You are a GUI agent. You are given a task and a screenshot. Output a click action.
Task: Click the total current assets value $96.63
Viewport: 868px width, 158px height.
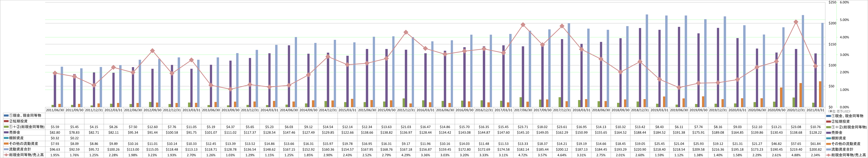click(x=55, y=150)
